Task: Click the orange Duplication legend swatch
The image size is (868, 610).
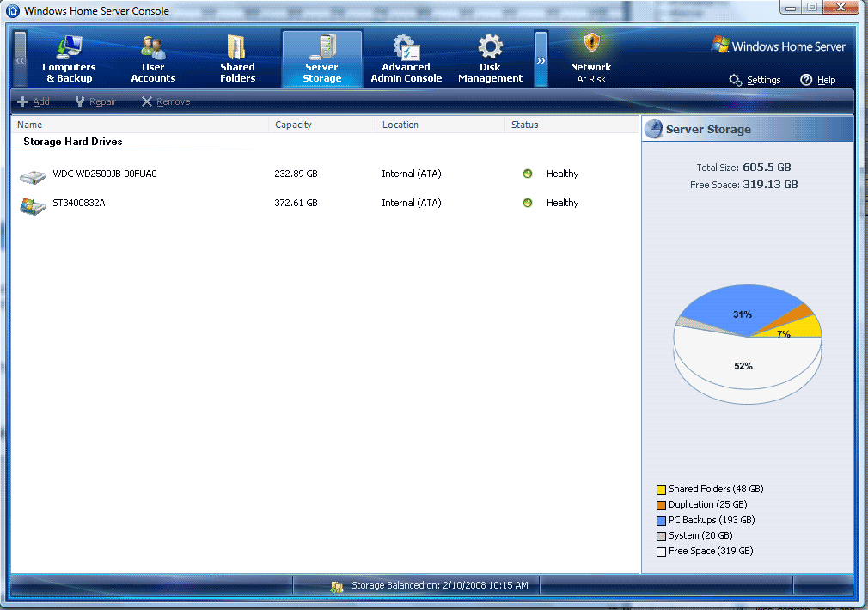Action: click(661, 505)
